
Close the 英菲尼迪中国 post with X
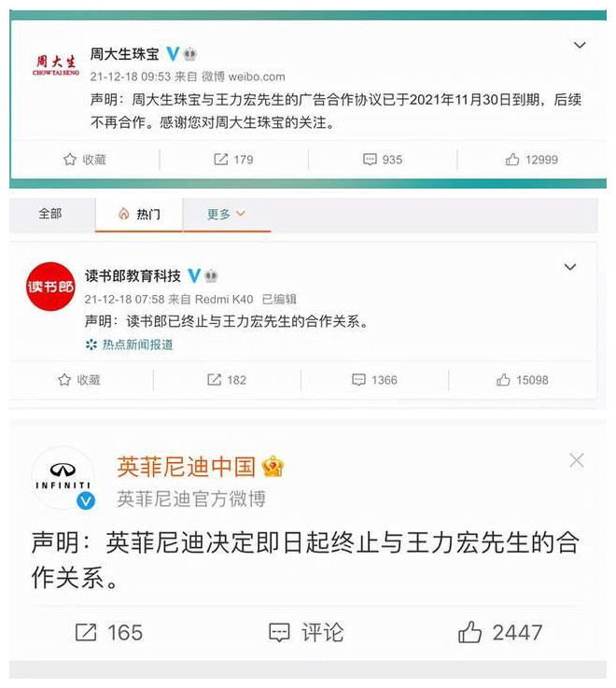577,460
